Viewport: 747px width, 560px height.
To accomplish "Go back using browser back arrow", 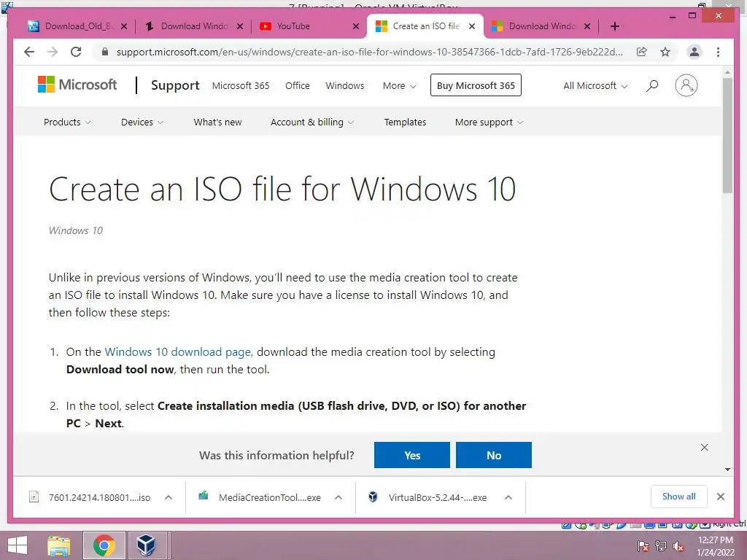I will [29, 52].
